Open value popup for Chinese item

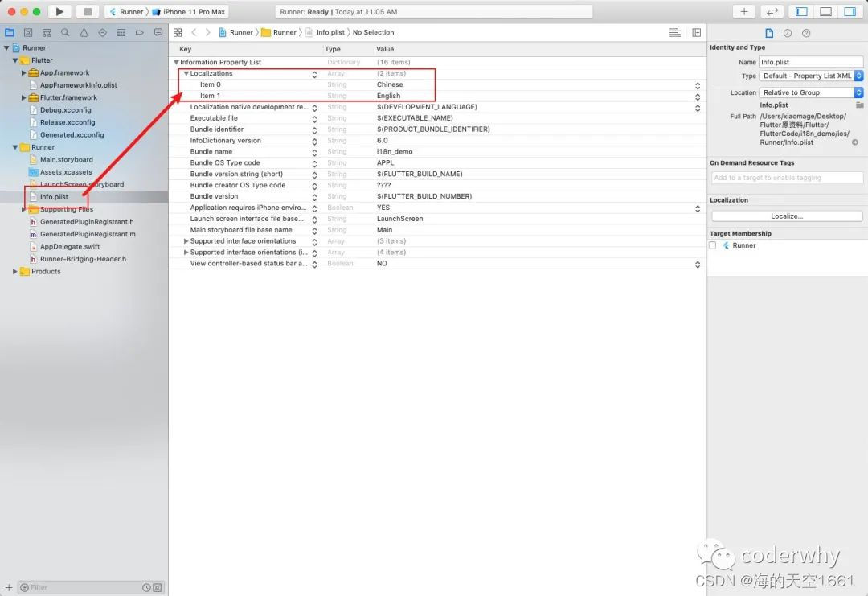[698, 85]
